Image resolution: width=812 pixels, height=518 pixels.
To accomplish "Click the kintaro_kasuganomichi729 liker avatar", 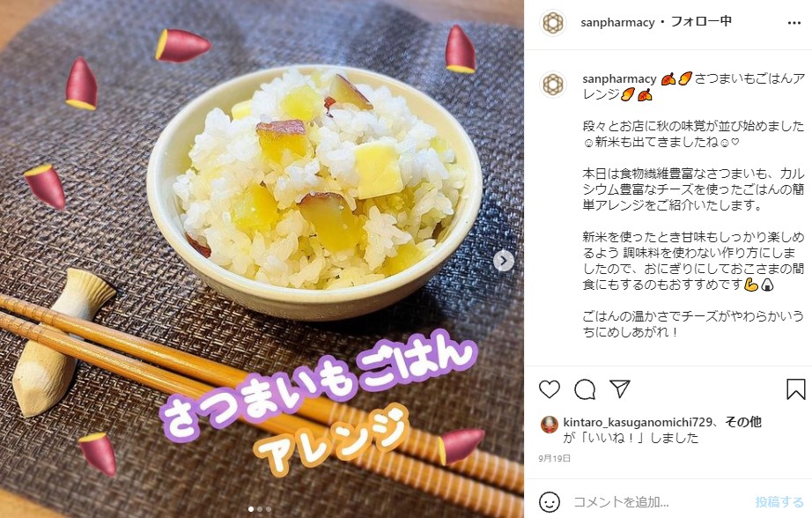I will (550, 425).
